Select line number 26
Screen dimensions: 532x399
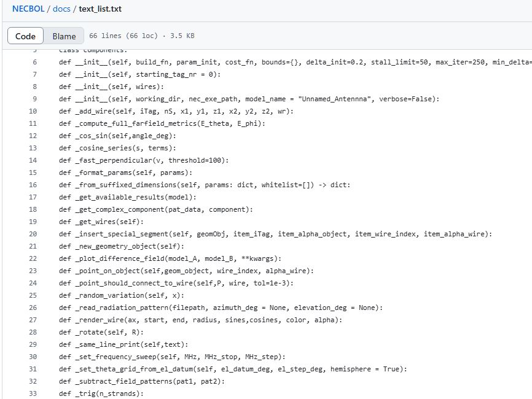click(x=33, y=308)
